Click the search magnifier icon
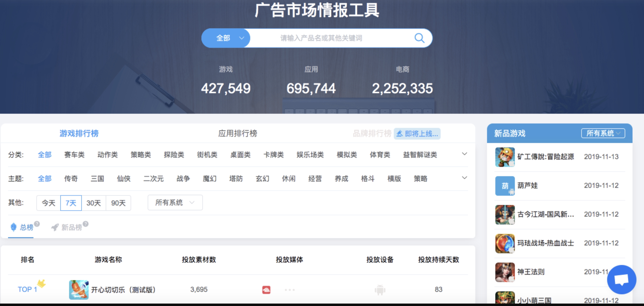Screen dimensions: 644x306 (419, 38)
